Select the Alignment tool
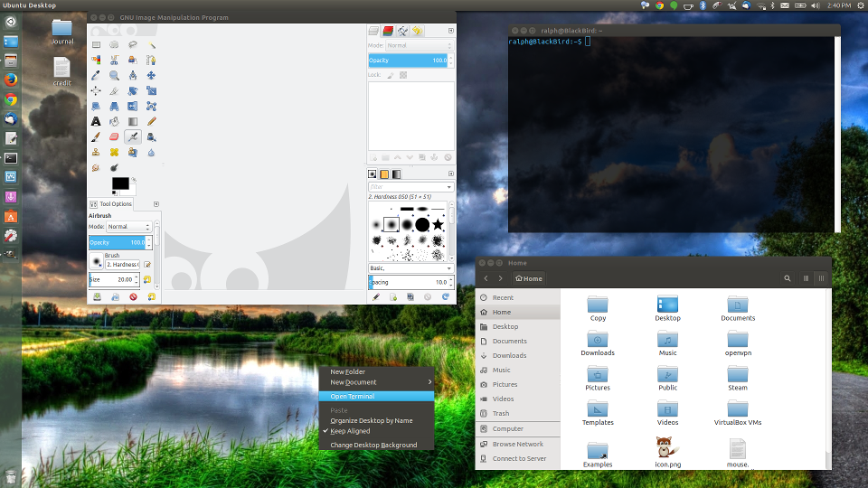This screenshot has width=868, height=488. coord(97,90)
